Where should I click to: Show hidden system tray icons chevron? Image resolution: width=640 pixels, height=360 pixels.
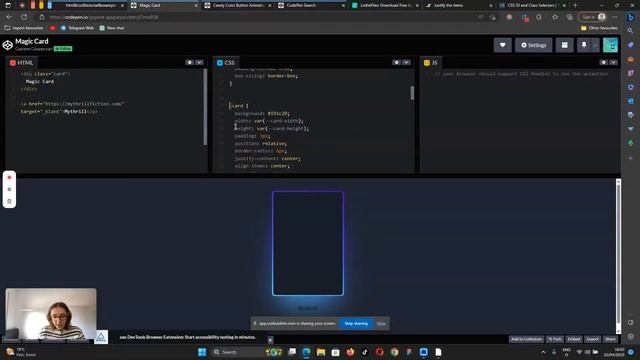click(x=543, y=352)
